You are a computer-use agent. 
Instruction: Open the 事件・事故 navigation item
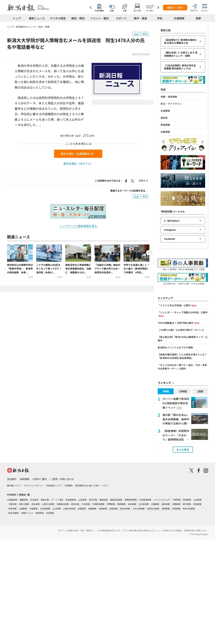(x=140, y=18)
